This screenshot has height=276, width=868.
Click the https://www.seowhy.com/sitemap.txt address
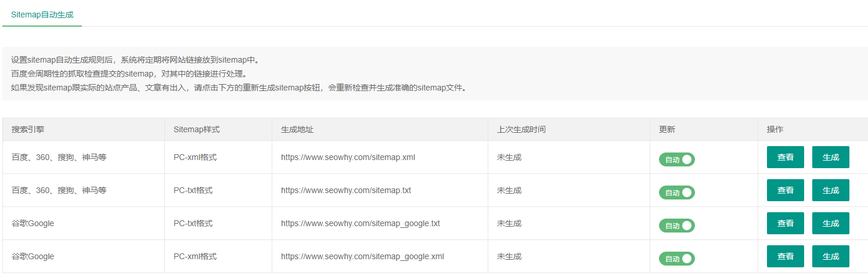[346, 190]
